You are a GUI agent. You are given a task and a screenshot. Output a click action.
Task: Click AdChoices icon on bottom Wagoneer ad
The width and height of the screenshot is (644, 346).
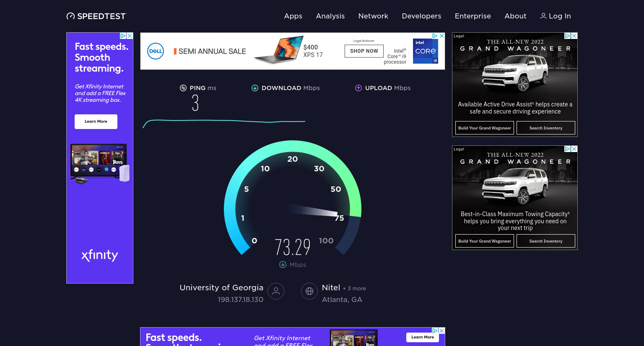pos(568,149)
